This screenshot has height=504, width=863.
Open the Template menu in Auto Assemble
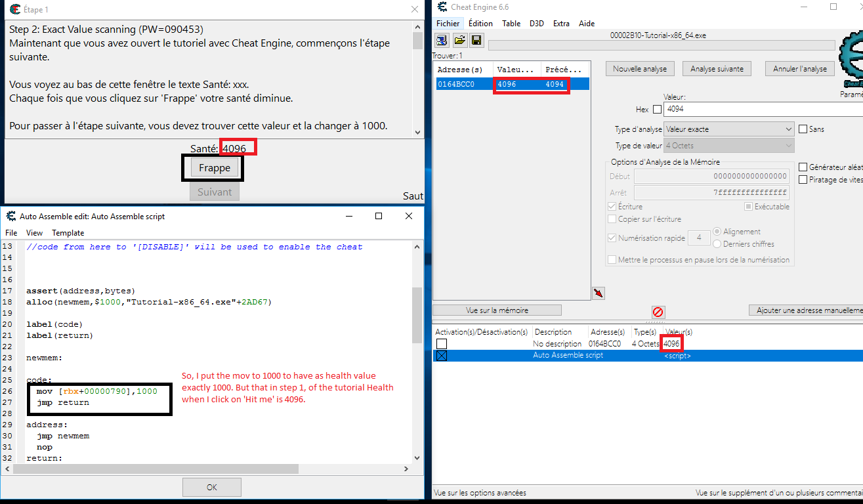pyautogui.click(x=68, y=233)
